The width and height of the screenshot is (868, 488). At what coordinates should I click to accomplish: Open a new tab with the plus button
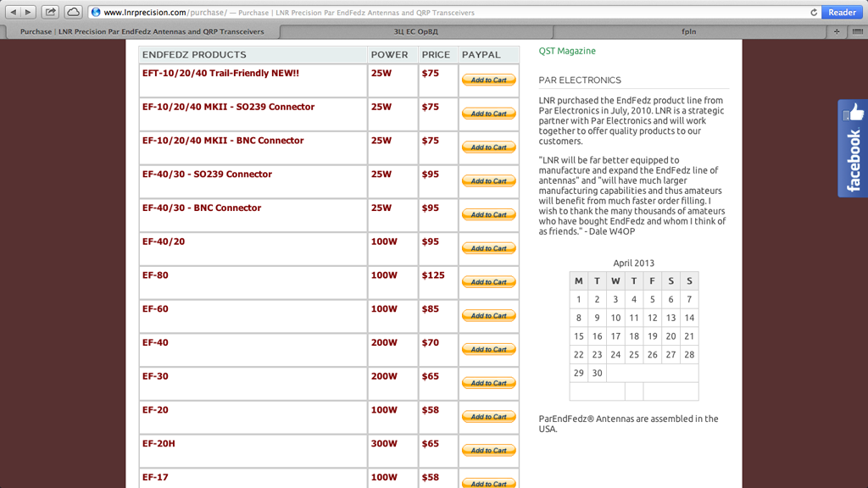(837, 31)
